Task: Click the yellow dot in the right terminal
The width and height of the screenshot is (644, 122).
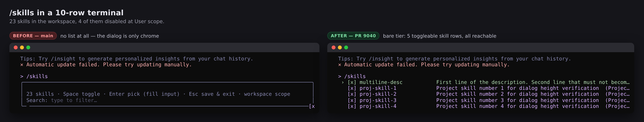Action: 340,47
